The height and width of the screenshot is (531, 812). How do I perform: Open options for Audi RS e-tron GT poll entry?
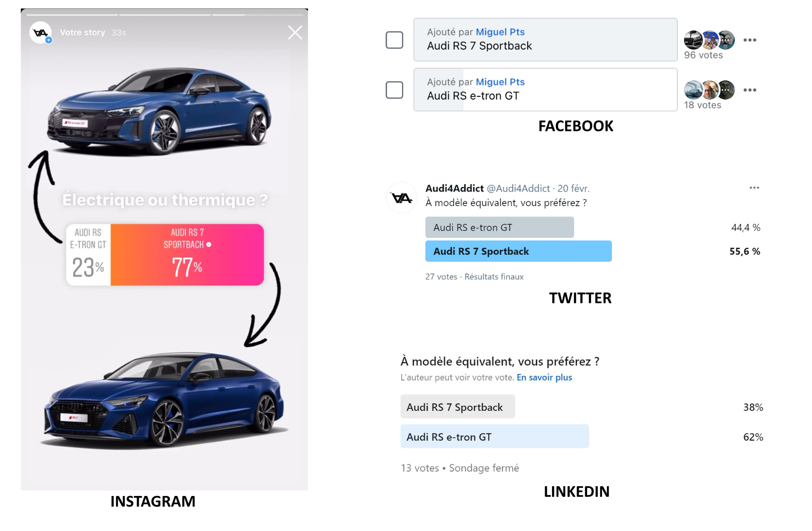[x=750, y=90]
